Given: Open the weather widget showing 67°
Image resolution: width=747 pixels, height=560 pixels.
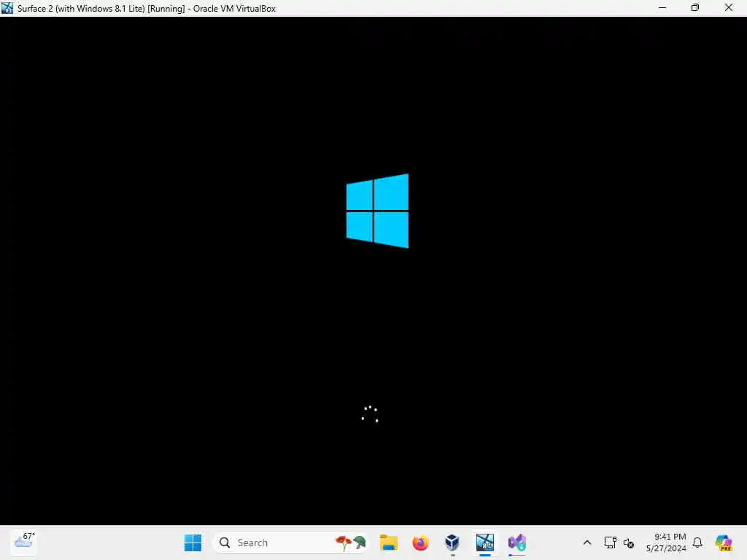Looking at the screenshot, I should click(x=24, y=542).
